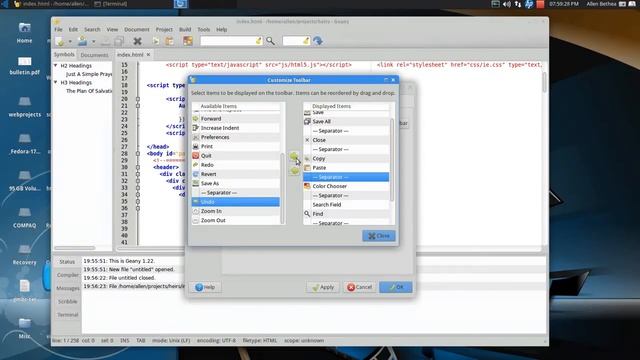The image size is (640, 360).
Task: Open the Build menu
Action: click(185, 29)
